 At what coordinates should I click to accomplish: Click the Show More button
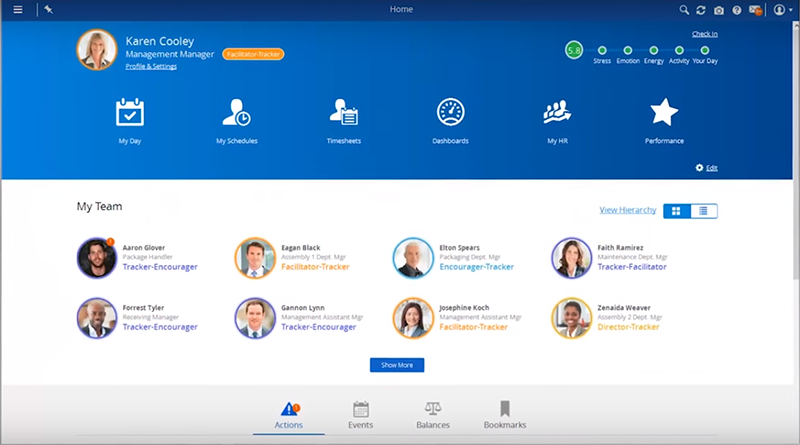[x=397, y=365]
